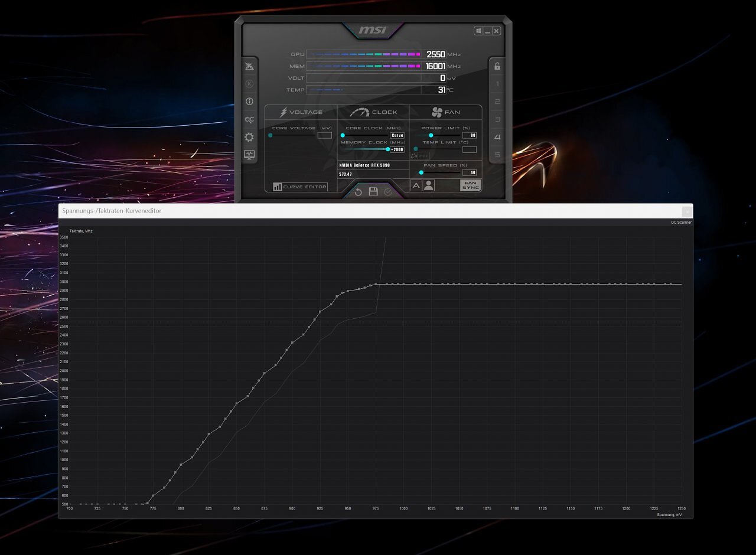
Task: Click OC Scanner in curve editor window
Action: [x=681, y=223]
